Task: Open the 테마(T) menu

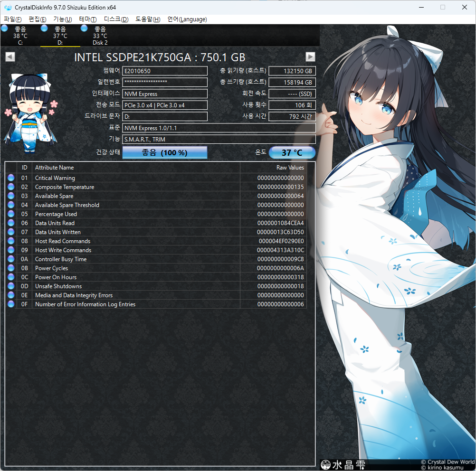Action: click(87, 19)
